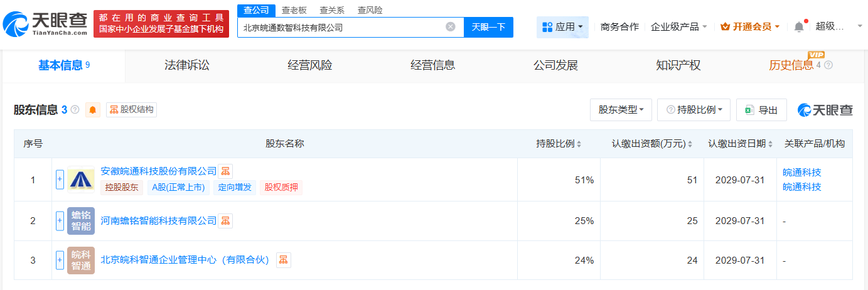Click help question icon next to 历史信息
Viewport: 868px width, 290px height.
pos(828,65)
